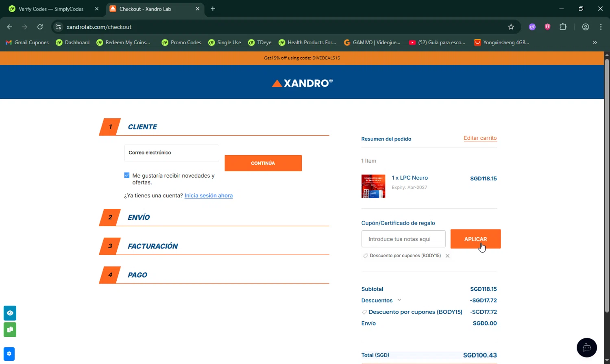Click Editar carrito link
Image resolution: width=610 pixels, height=364 pixels.
click(x=480, y=138)
